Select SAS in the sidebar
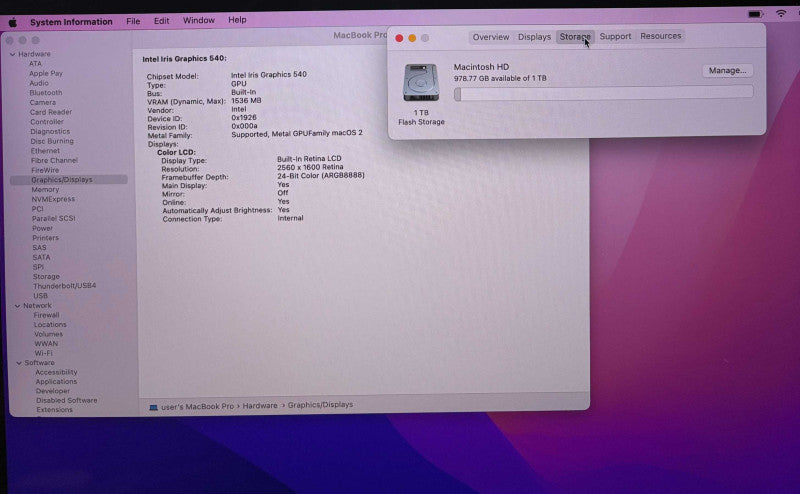 [x=39, y=248]
